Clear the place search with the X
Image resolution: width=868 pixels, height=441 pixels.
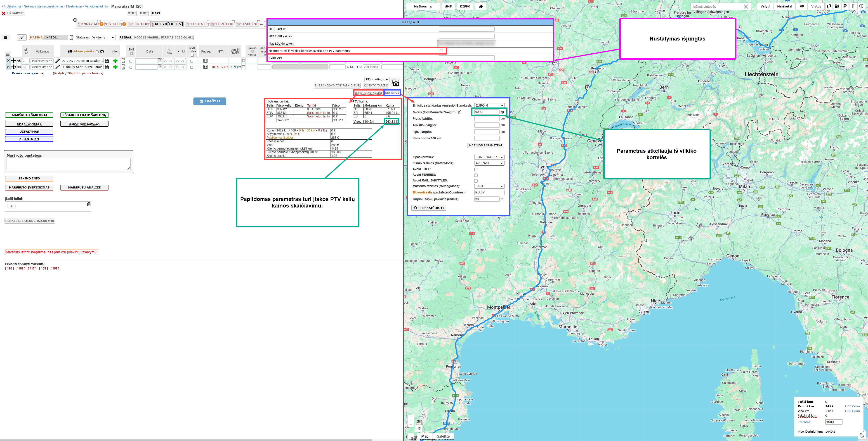746,6
